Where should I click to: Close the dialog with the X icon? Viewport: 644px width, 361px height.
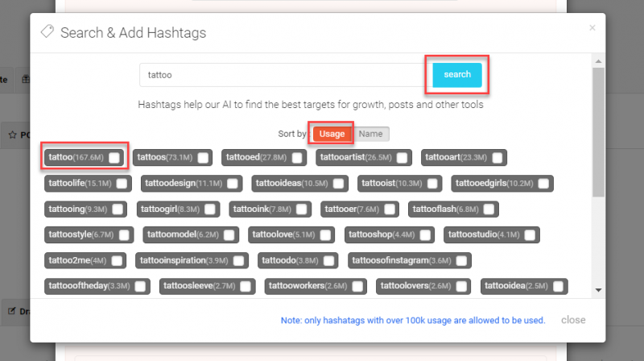[x=592, y=28]
